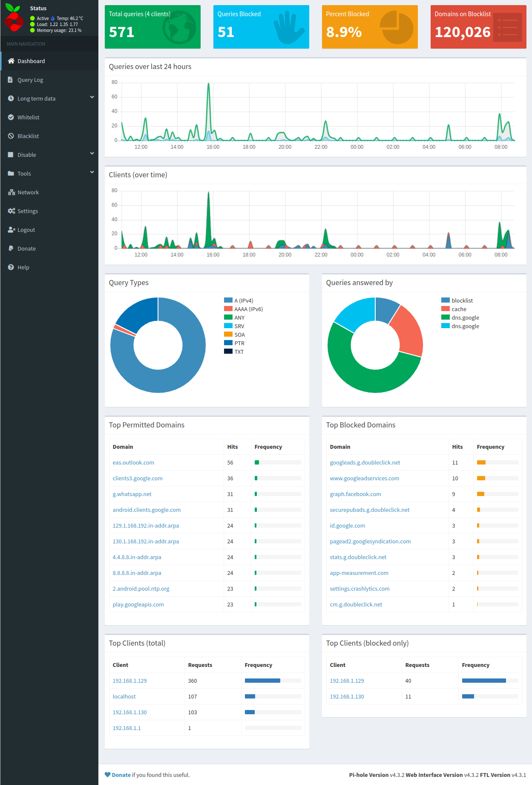Image resolution: width=532 pixels, height=785 pixels.
Task: Click the Whitelist checkmark icon
Action: coord(11,117)
